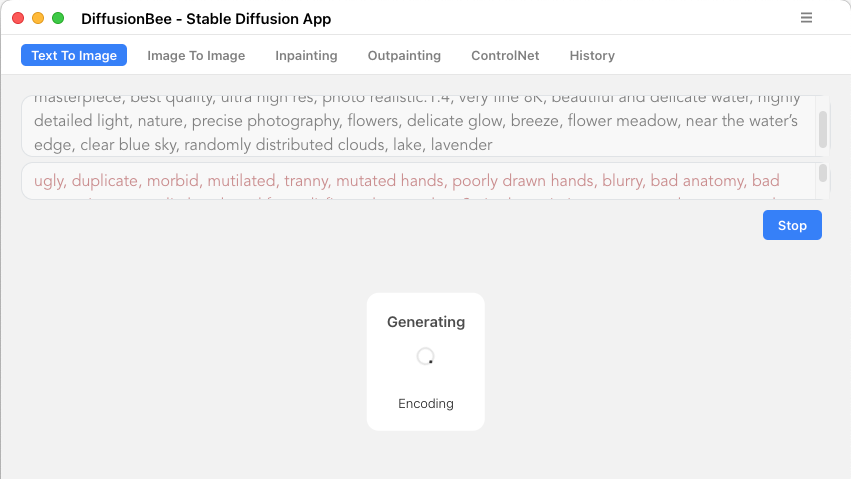Maximize the window with green button
Image resolution: width=851 pixels, height=479 pixels.
point(58,18)
